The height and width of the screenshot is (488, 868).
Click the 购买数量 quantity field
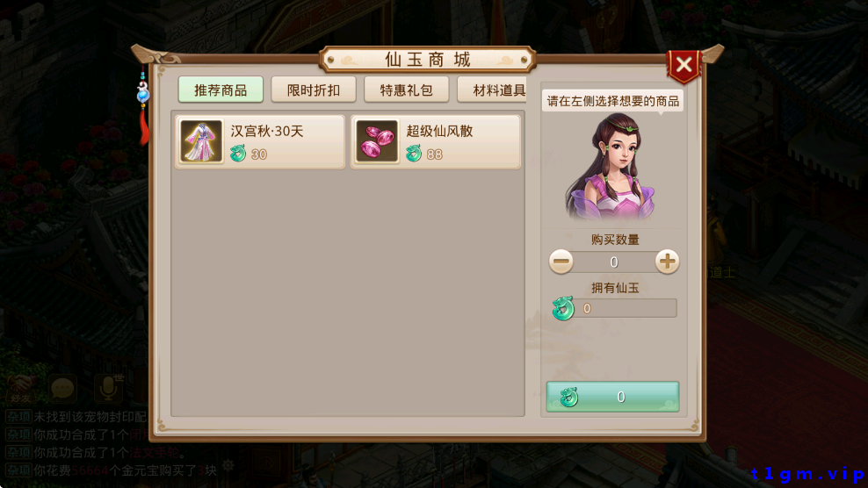tap(614, 262)
